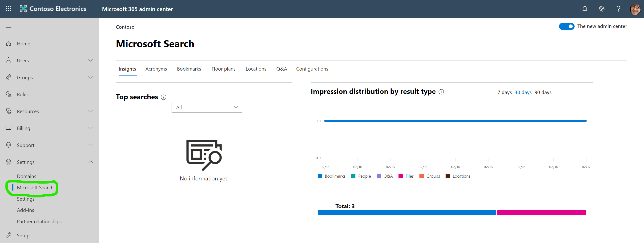The image size is (644, 243).
Task: Click the People teal legend swatch
Action: coord(353,176)
